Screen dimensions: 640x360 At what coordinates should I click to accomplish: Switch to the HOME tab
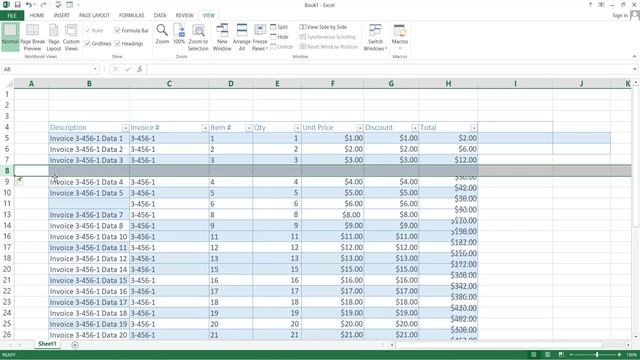pyautogui.click(x=37, y=16)
